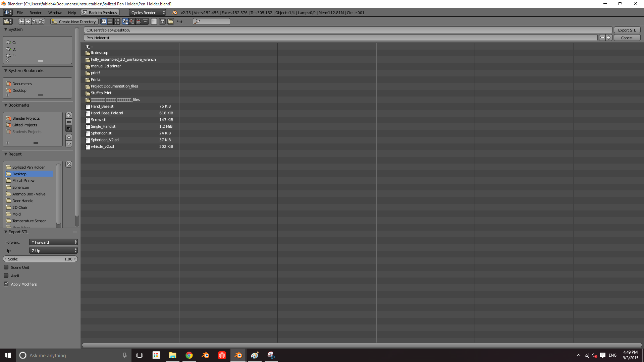Collapse the System panel
Viewport: 644px width, 362px height.
[6, 29]
